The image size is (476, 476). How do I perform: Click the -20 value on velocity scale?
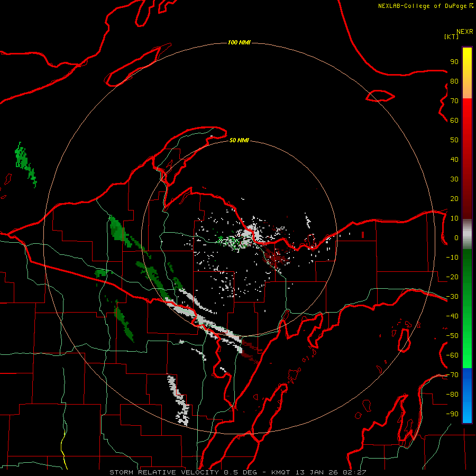pyautogui.click(x=452, y=277)
